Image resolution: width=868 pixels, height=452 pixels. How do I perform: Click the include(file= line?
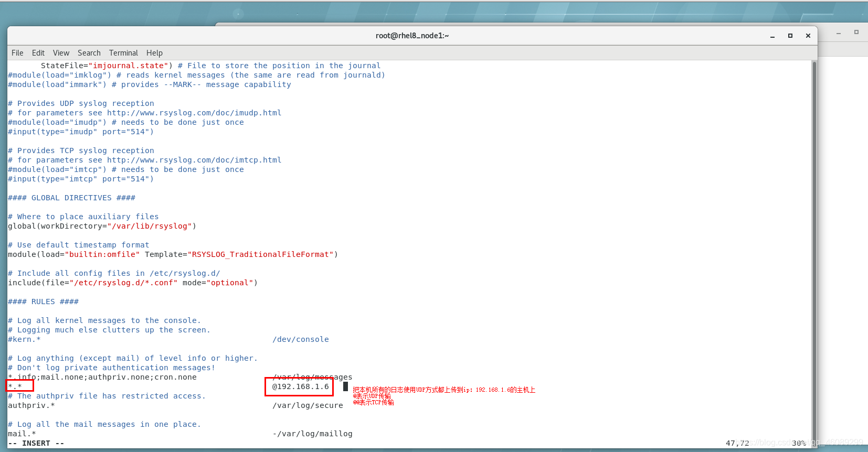[x=133, y=283]
